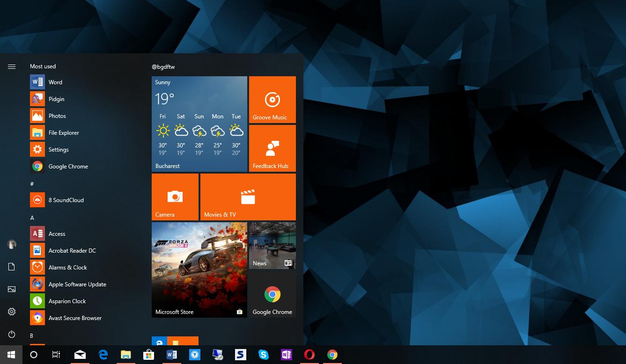
Task: Open File Explorer from the Most used list
Action: coord(84,133)
